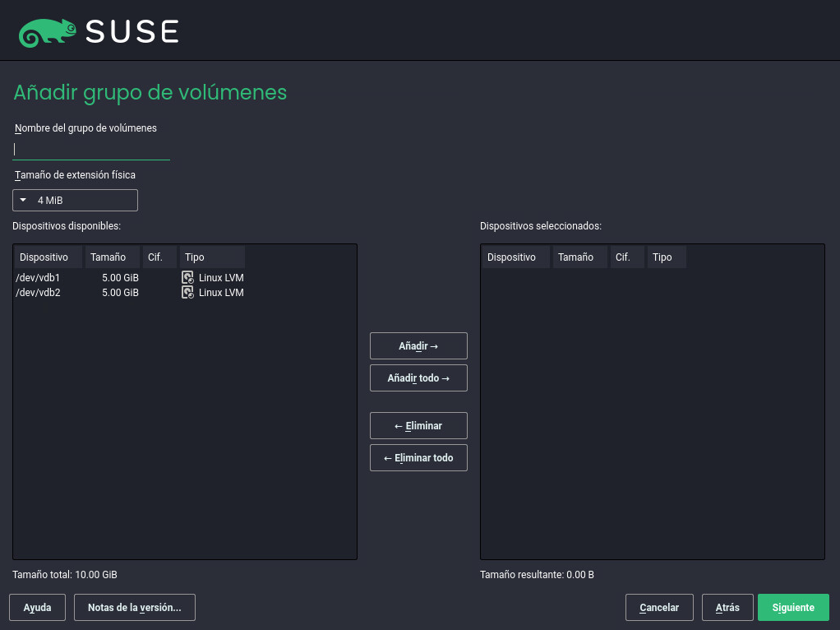
Task: Click Cancelar to abort
Action: (659, 608)
